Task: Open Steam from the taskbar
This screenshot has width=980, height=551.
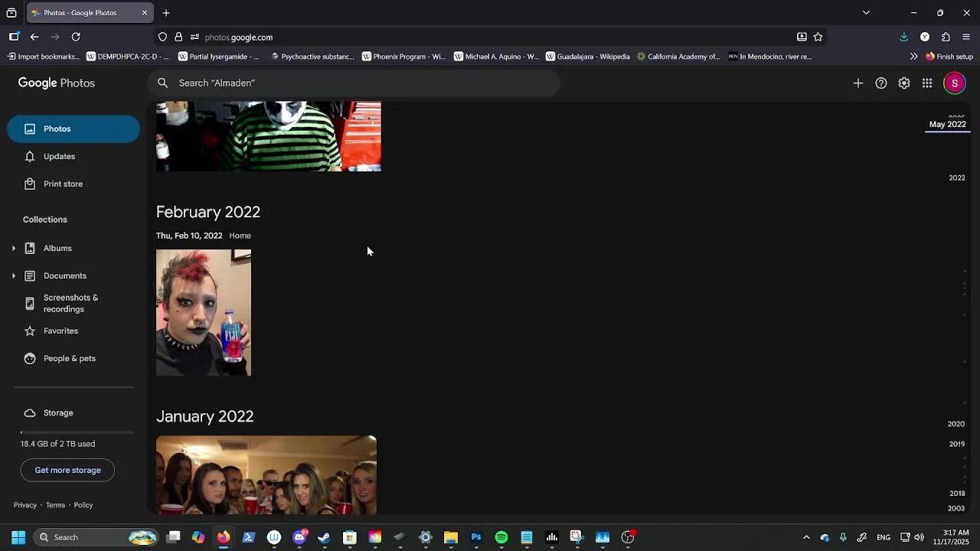Action: (324, 537)
